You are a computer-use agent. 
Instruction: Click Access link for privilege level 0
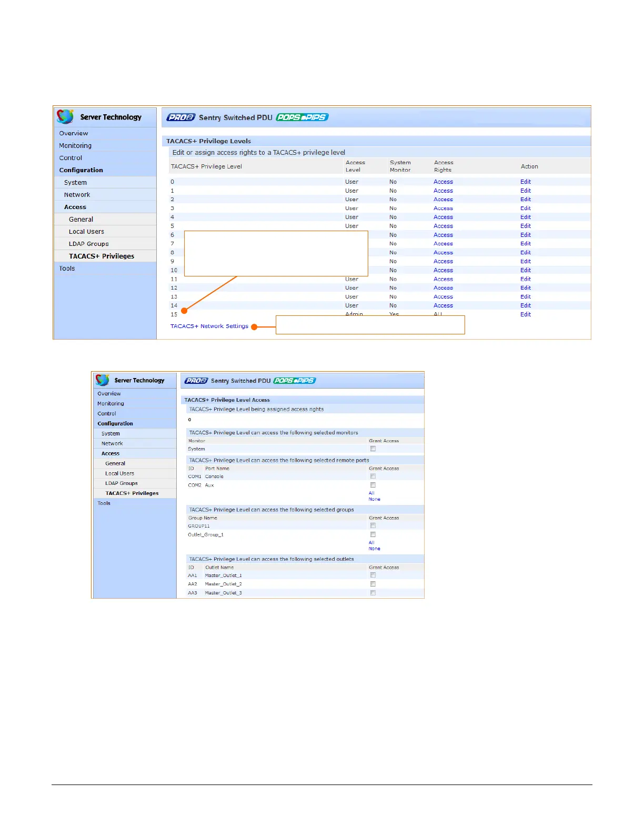click(x=443, y=182)
